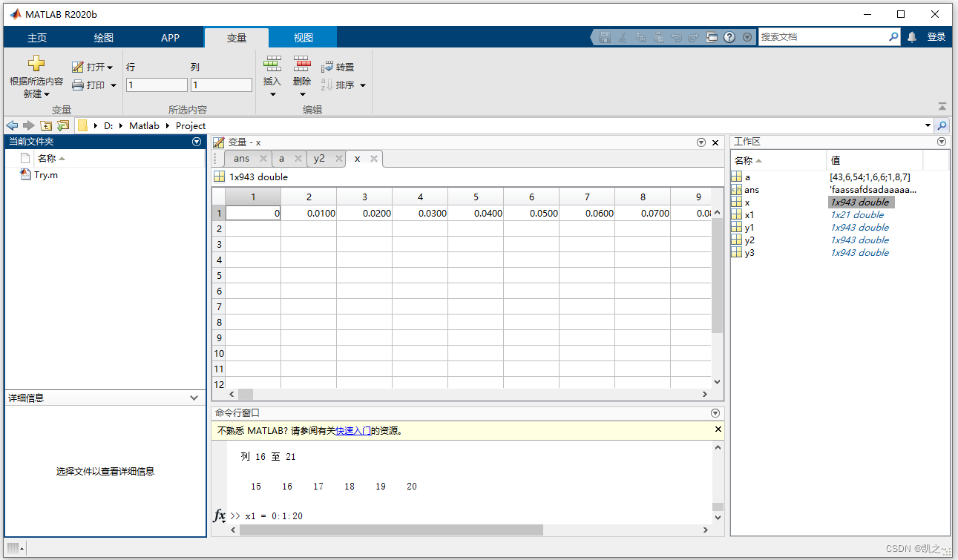This screenshot has height=560, width=958.
Task: Click the fx function browser icon
Action: click(220, 515)
